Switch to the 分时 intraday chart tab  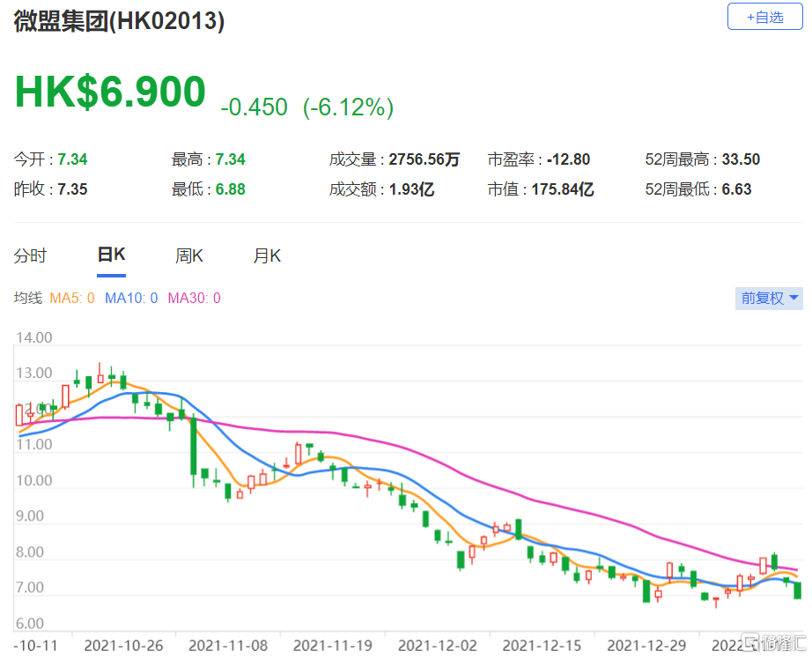pyautogui.click(x=30, y=255)
